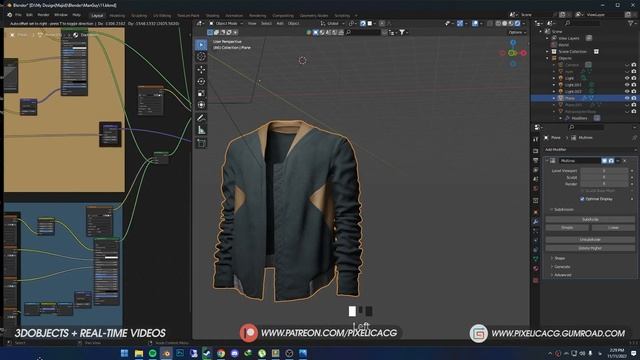Open the outliner filter funnel

(x=631, y=24)
